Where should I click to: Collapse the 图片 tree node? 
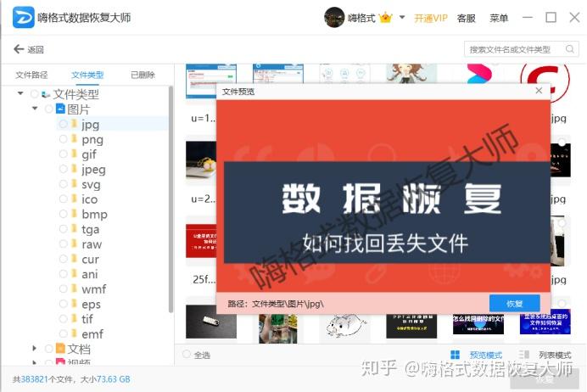click(35, 109)
